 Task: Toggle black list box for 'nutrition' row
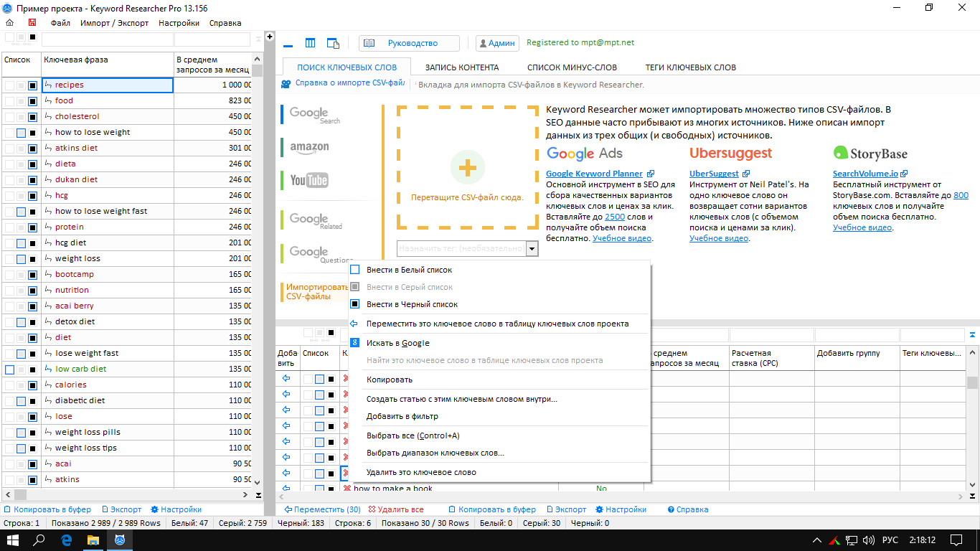(x=32, y=290)
